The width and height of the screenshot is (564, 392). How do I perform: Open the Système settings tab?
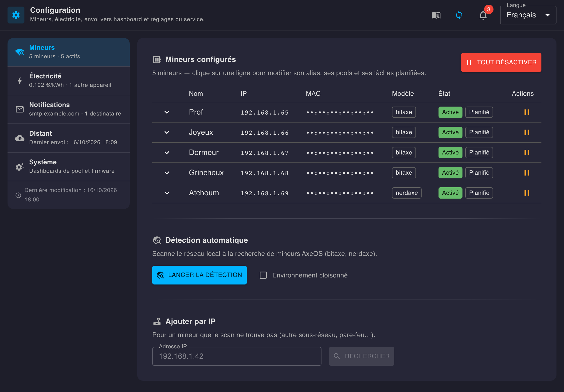[x=69, y=167]
